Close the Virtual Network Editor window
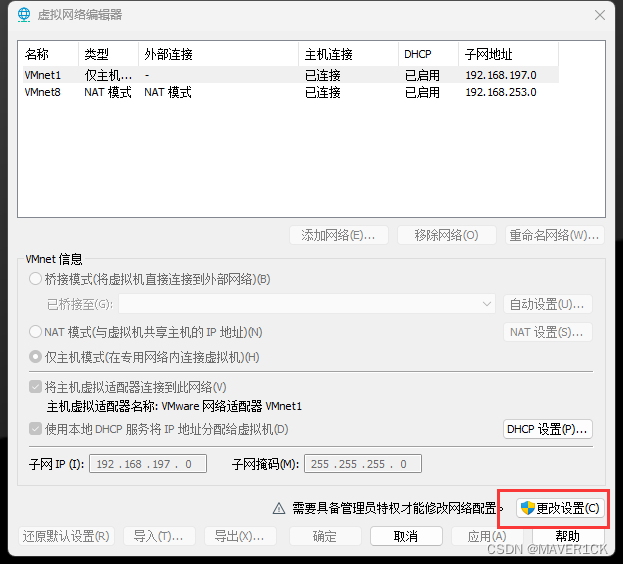Image resolution: width=623 pixels, height=564 pixels. pyautogui.click(x=600, y=15)
